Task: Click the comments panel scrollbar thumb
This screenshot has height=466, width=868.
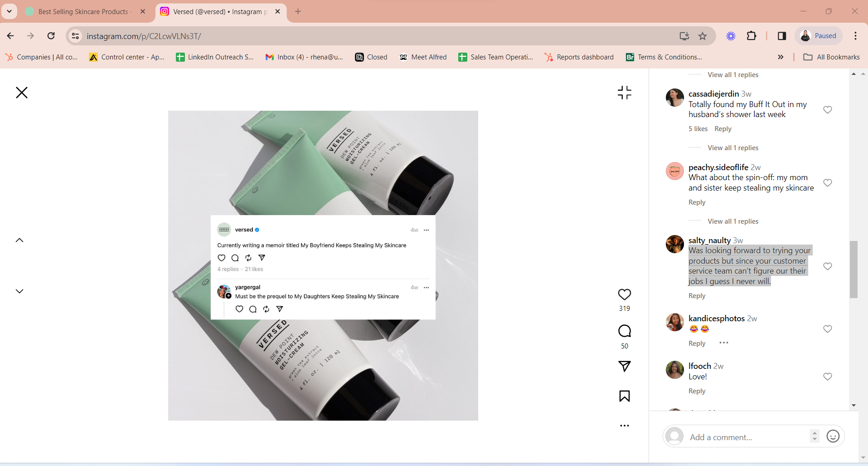Action: [853, 269]
